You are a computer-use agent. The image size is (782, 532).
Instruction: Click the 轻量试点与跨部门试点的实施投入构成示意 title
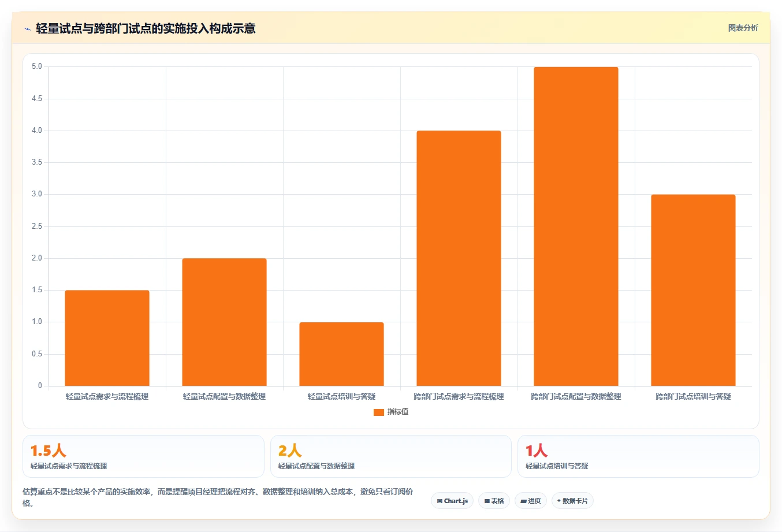pos(146,28)
